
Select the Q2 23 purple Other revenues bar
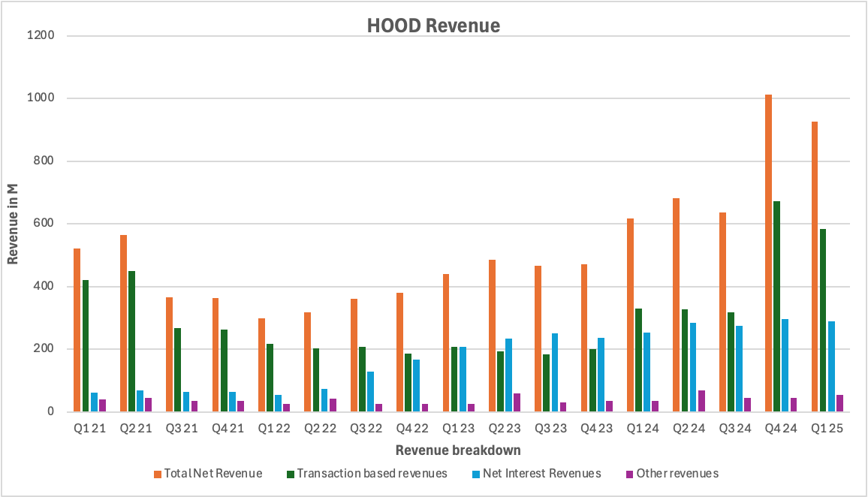[x=517, y=402]
